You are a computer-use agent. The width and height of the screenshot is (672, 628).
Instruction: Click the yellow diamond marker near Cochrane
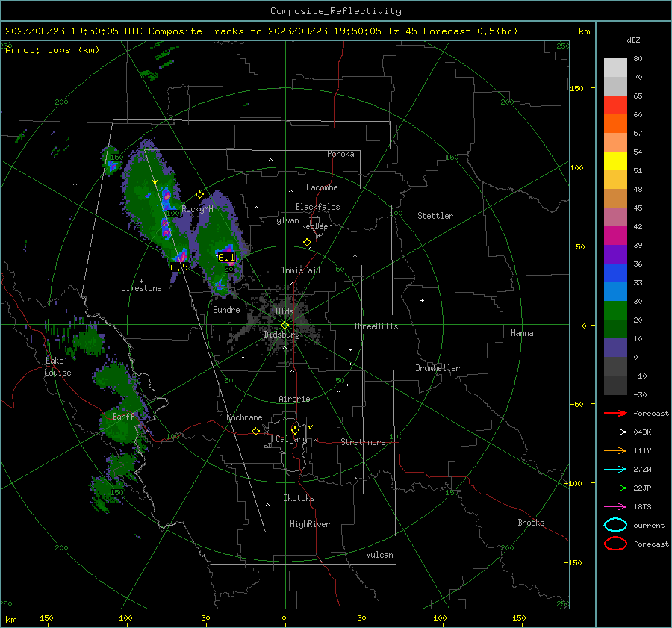[x=256, y=431]
